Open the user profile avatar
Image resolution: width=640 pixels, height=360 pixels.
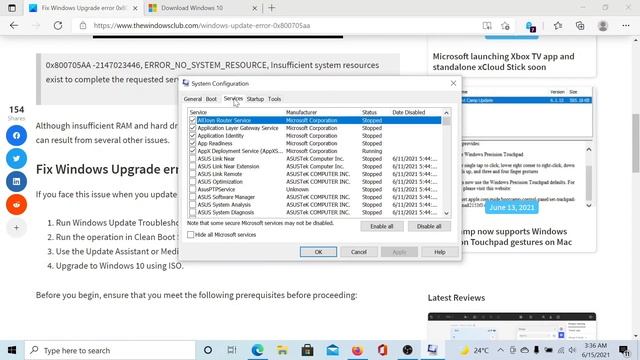click(x=603, y=26)
